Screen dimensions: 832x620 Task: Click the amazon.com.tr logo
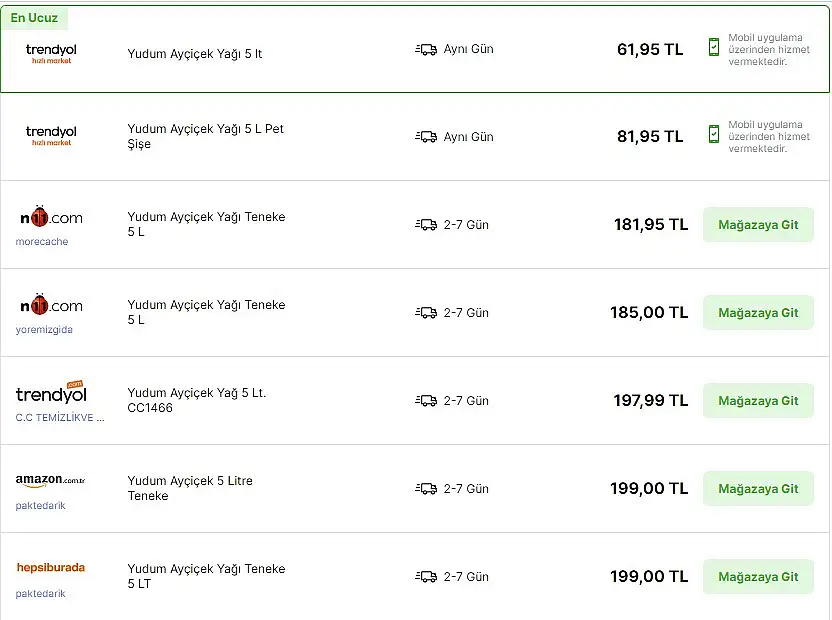click(x=50, y=480)
